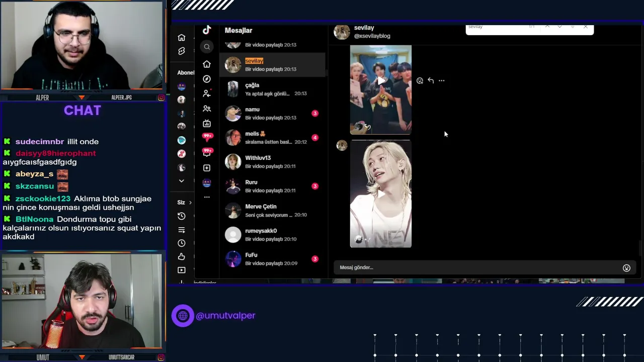Image resolution: width=644 pixels, height=362 pixels.
Task: Click globe icon beside @umutvalper
Action: 183,316
